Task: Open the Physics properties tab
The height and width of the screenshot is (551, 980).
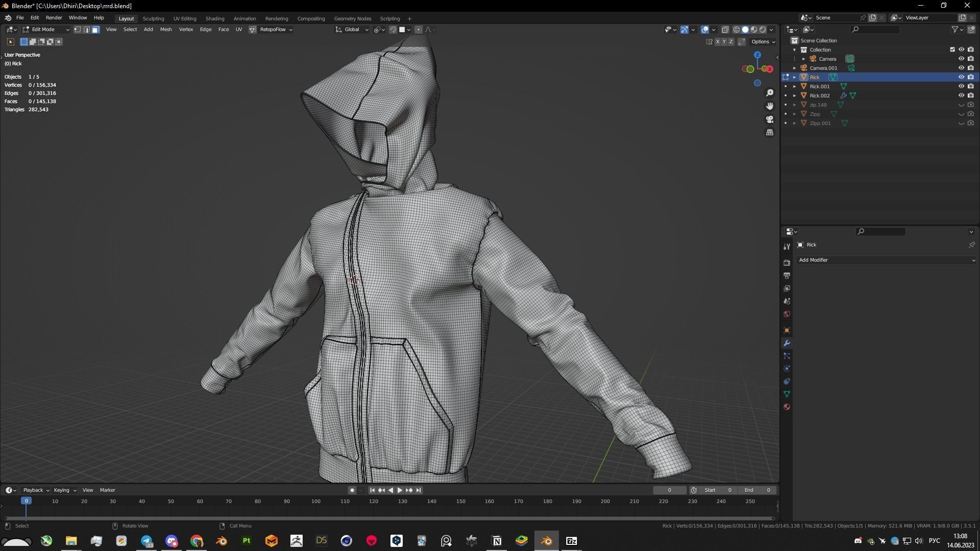Action: [787, 368]
